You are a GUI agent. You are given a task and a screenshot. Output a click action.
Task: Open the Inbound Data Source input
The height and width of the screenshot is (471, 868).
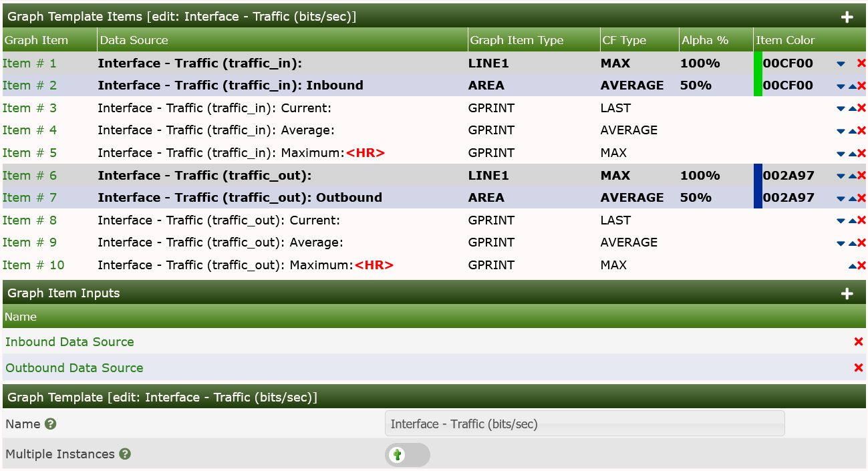click(69, 341)
